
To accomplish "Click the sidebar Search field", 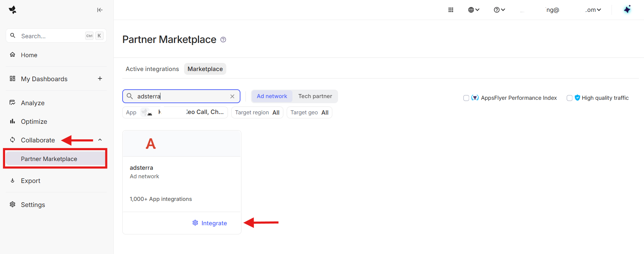I will pyautogui.click(x=56, y=36).
